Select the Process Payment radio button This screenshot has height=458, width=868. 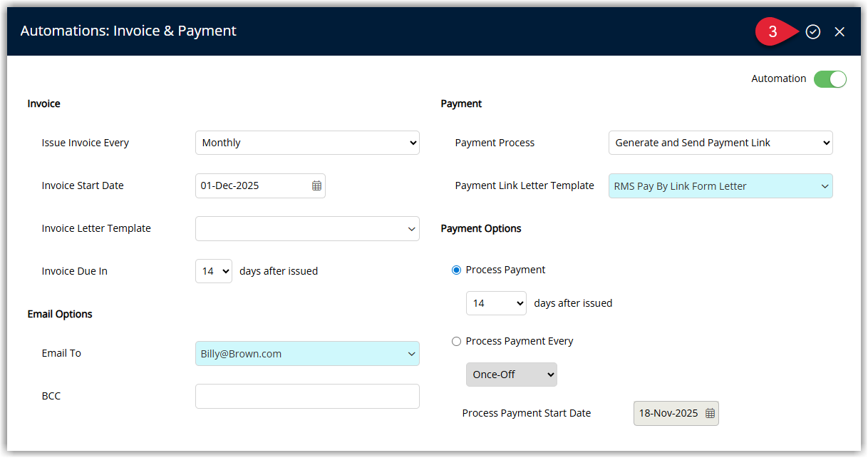tap(457, 270)
